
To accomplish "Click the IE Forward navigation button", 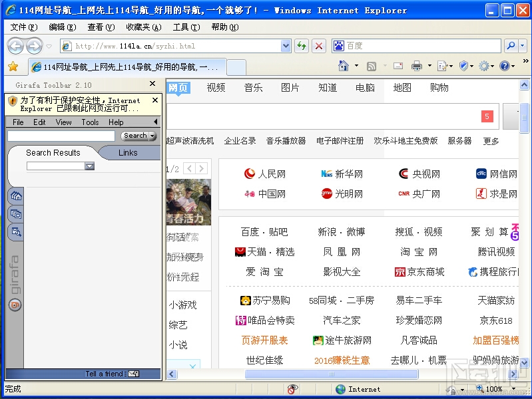I will (x=35, y=46).
